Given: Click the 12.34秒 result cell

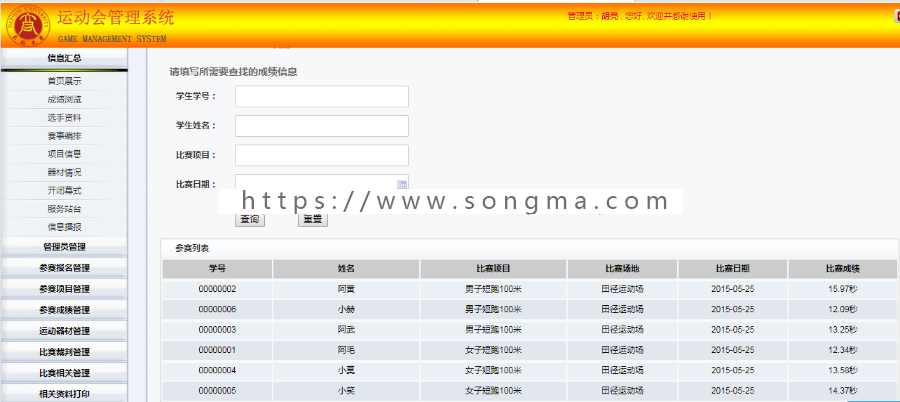Looking at the screenshot, I should [x=843, y=350].
